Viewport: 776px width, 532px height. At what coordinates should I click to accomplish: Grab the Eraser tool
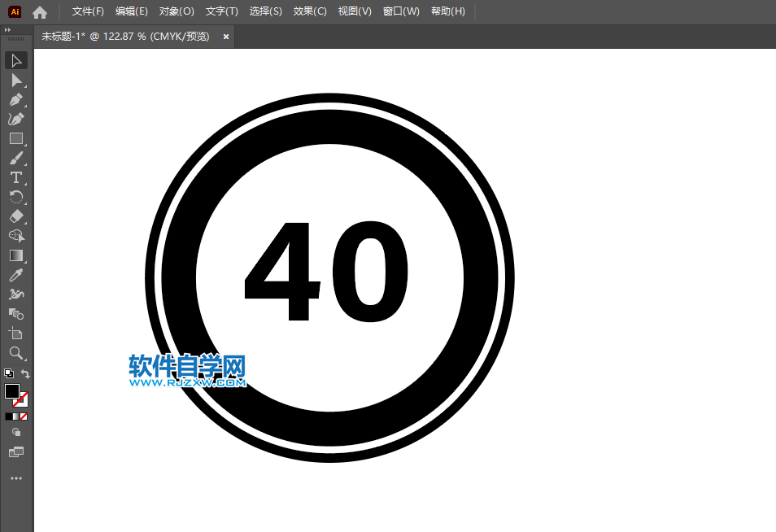tap(15, 216)
